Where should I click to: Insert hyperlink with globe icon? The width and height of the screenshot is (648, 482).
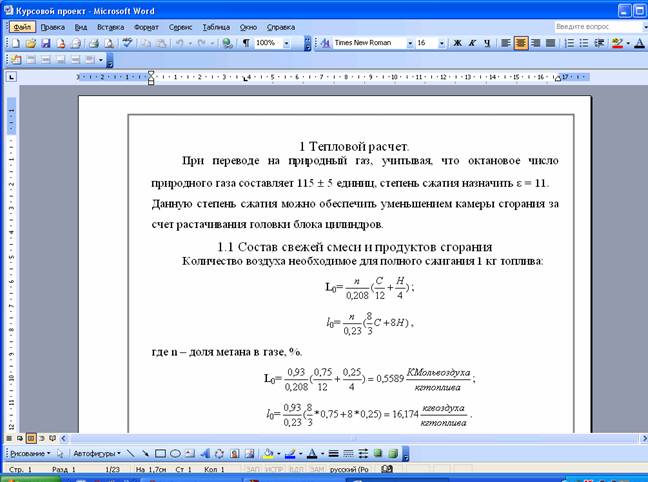tap(227, 43)
